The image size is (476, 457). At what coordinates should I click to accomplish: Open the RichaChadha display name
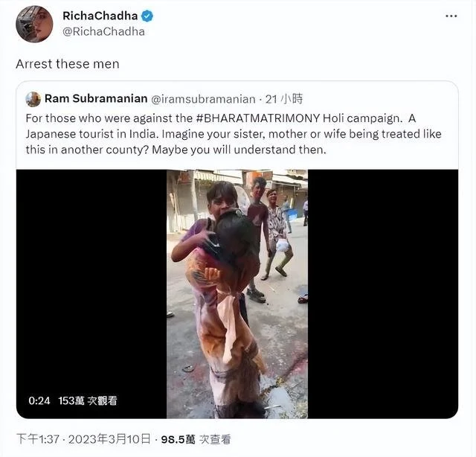click(x=100, y=16)
